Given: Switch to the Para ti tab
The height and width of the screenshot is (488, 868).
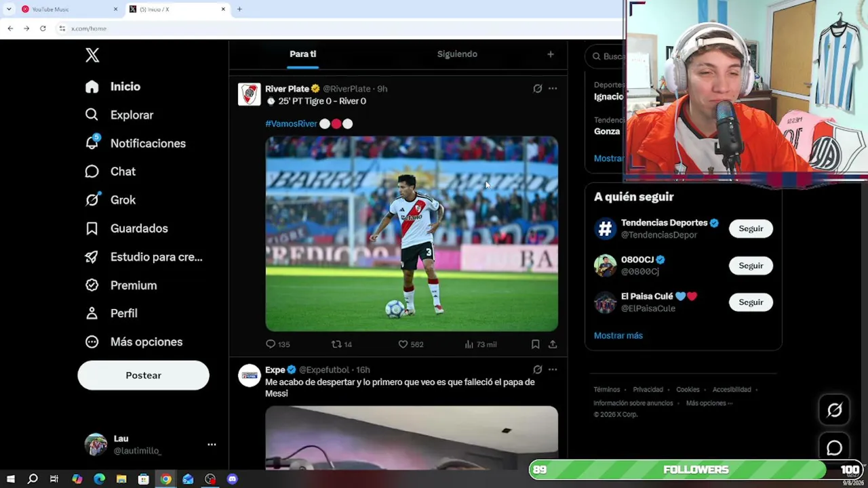Looking at the screenshot, I should coord(302,54).
